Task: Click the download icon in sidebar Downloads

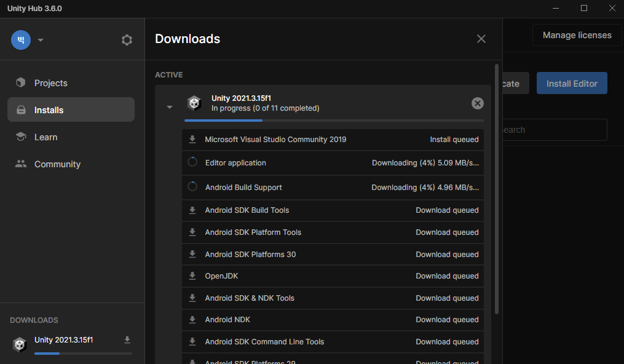Action: [x=127, y=340]
